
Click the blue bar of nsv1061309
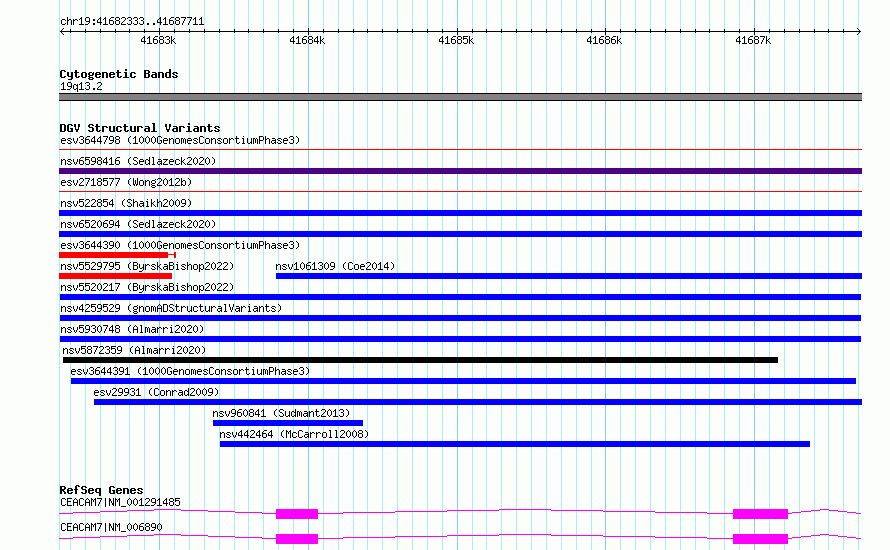[x=569, y=276]
